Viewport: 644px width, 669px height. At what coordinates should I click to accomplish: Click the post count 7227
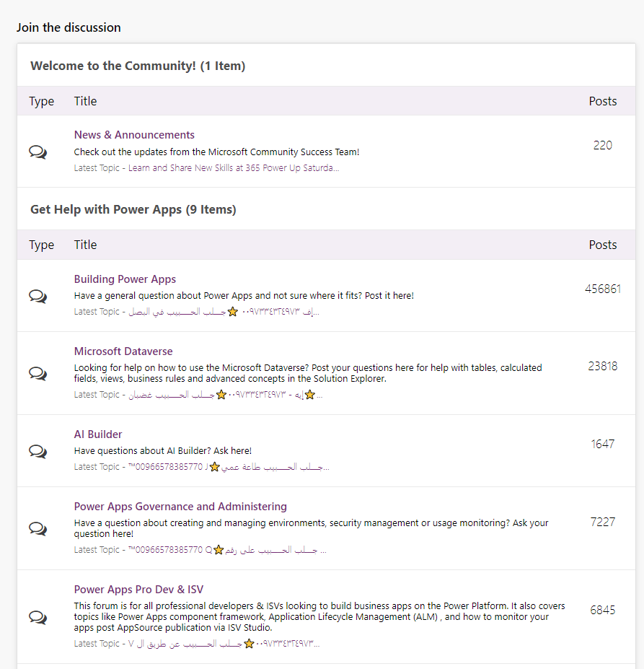(x=603, y=522)
